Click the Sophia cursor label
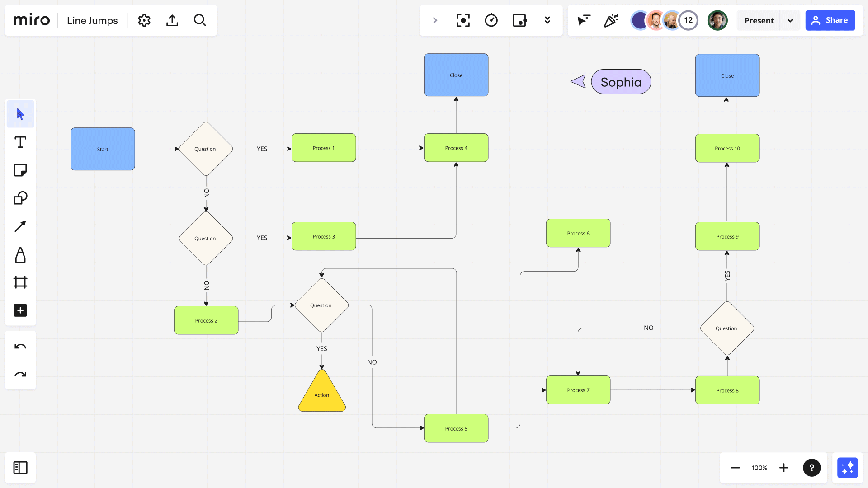 621,82
